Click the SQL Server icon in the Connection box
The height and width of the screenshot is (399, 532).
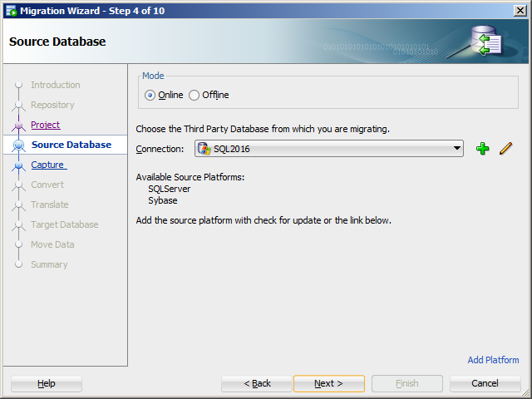pos(204,149)
